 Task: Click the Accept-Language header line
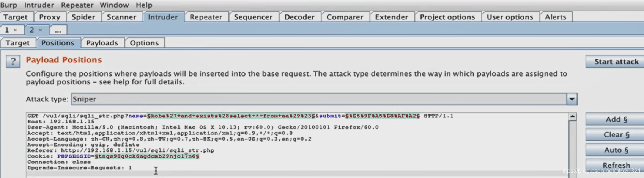[169, 139]
